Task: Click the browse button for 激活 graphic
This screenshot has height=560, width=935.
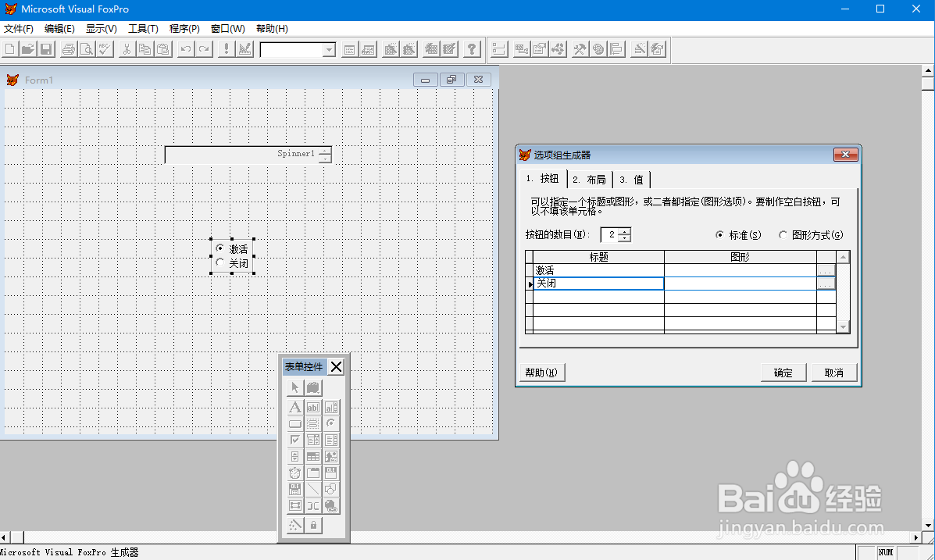Action: click(826, 270)
